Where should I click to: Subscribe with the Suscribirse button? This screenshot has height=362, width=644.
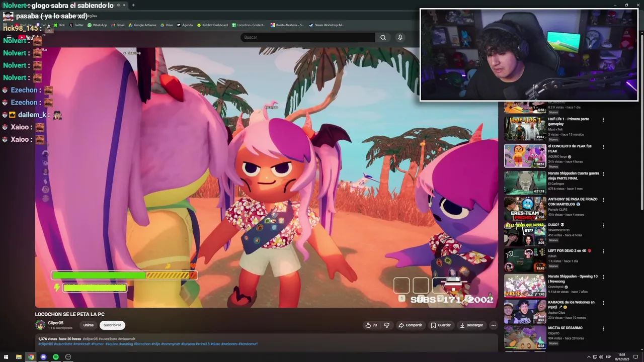point(112,325)
